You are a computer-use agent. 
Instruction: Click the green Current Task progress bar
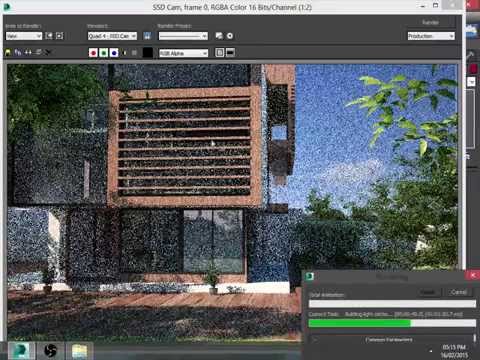[392, 323]
